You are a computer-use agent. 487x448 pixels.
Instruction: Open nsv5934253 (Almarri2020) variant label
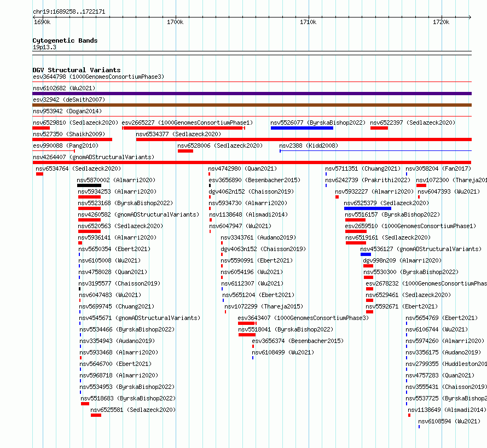(117, 191)
